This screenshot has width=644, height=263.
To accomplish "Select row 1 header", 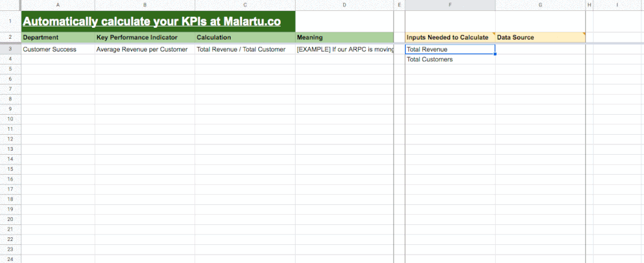I will tap(10, 21).
